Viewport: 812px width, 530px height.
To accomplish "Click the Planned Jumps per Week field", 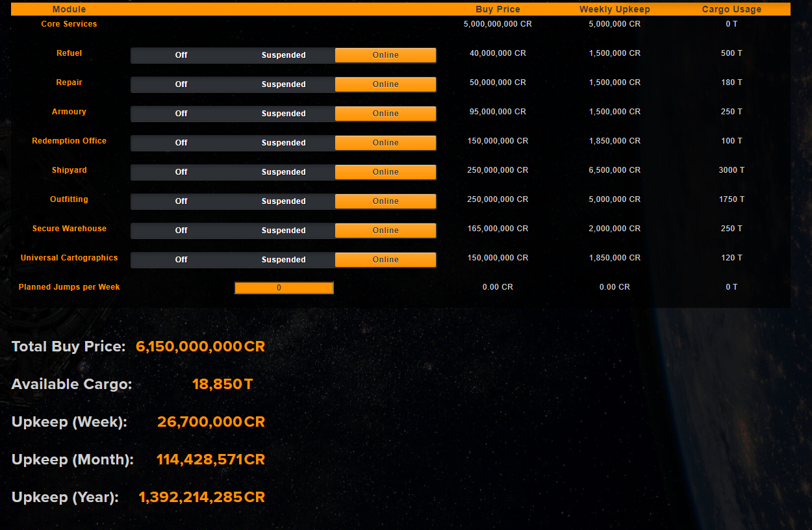I will click(x=284, y=288).
